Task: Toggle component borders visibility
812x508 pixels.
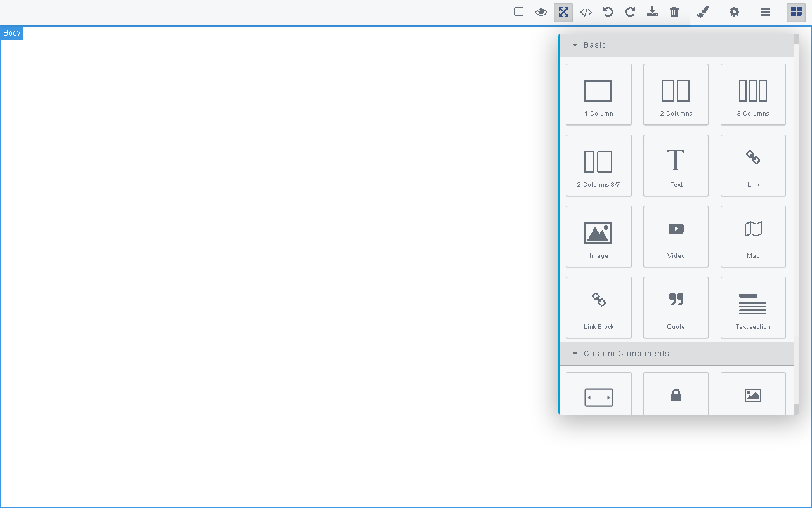Action: click(x=518, y=12)
